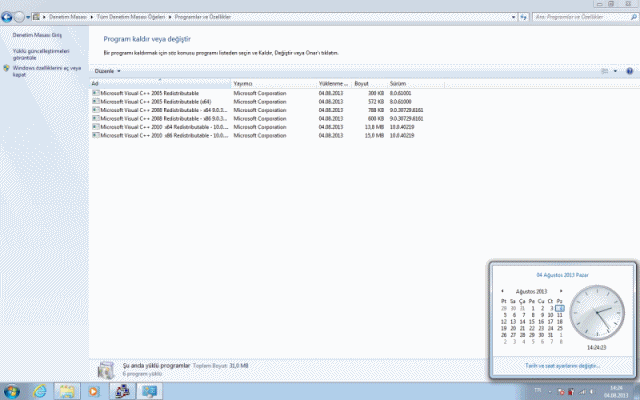Click Denetim Masası breadcrumb segment
Screen dimensions: 640x400
tap(68, 17)
